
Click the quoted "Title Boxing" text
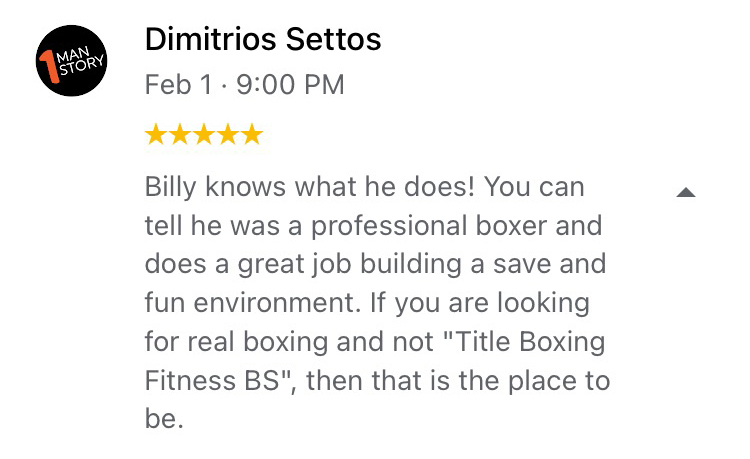pos(521,342)
